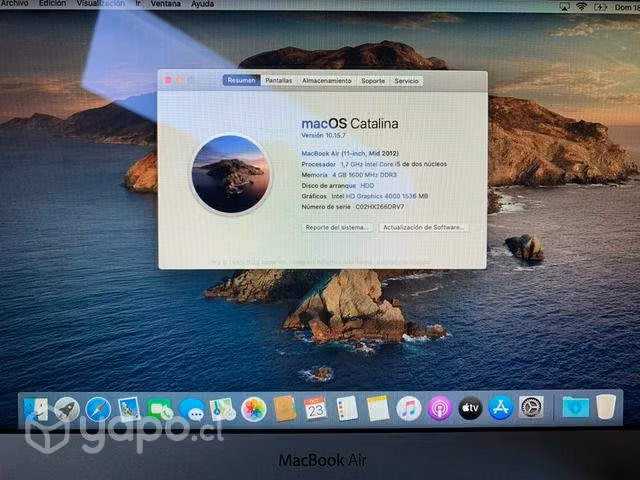Open Reminders from the Dock
The image size is (640, 480).
click(x=347, y=408)
